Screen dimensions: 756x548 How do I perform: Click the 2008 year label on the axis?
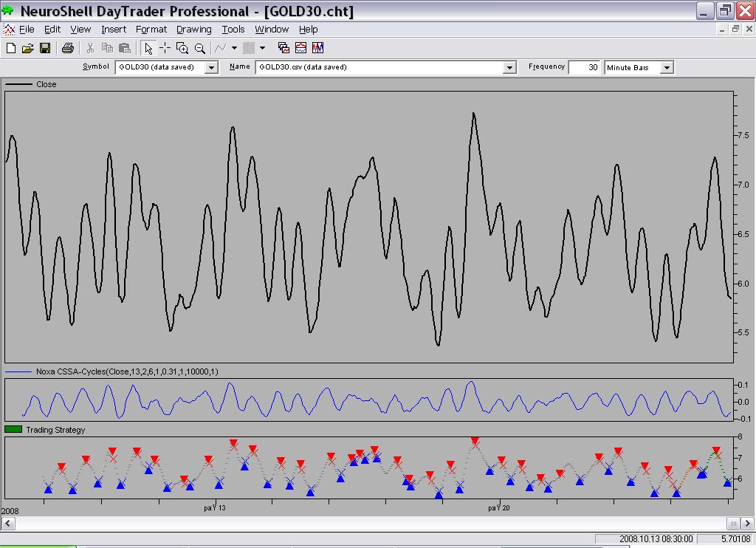10,511
